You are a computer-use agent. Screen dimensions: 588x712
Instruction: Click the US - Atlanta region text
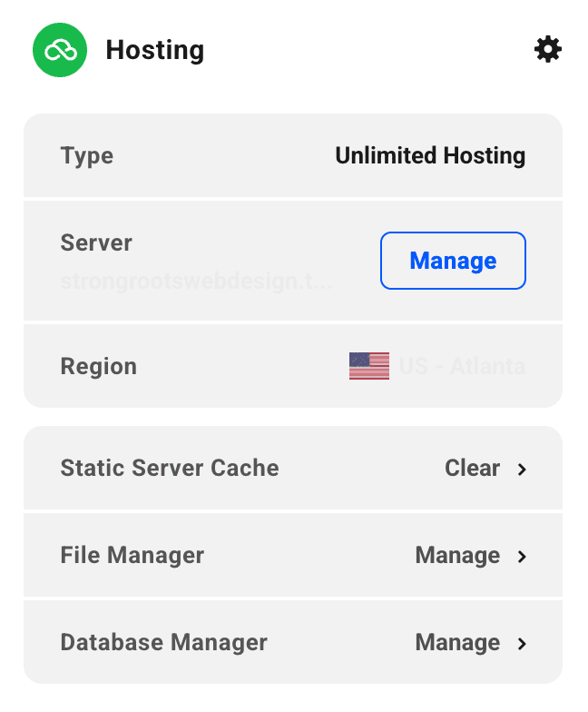[x=462, y=366]
